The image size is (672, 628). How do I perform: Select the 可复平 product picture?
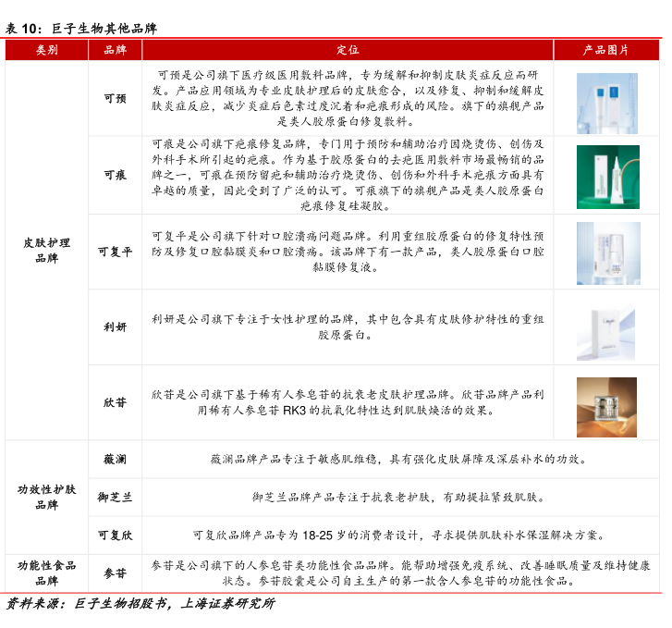click(x=607, y=252)
